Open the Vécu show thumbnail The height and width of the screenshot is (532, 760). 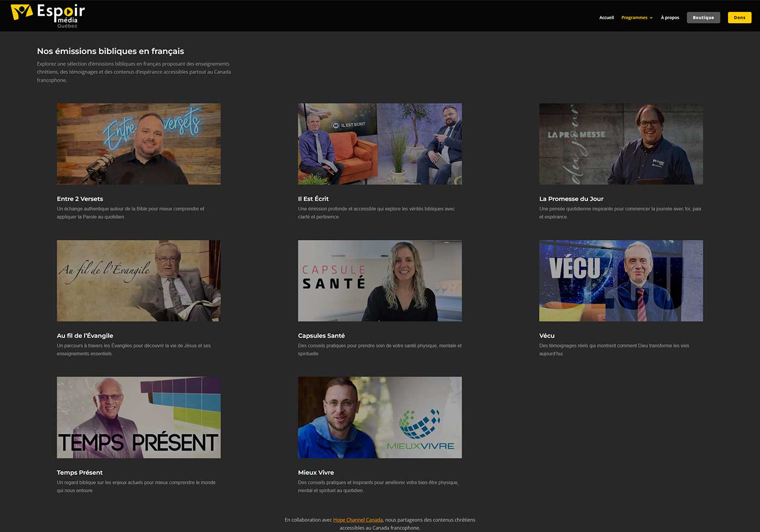pos(620,281)
